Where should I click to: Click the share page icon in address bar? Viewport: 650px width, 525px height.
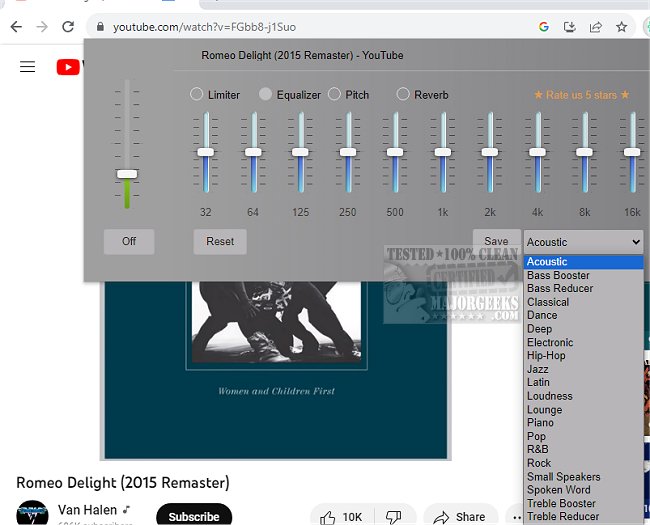(596, 26)
